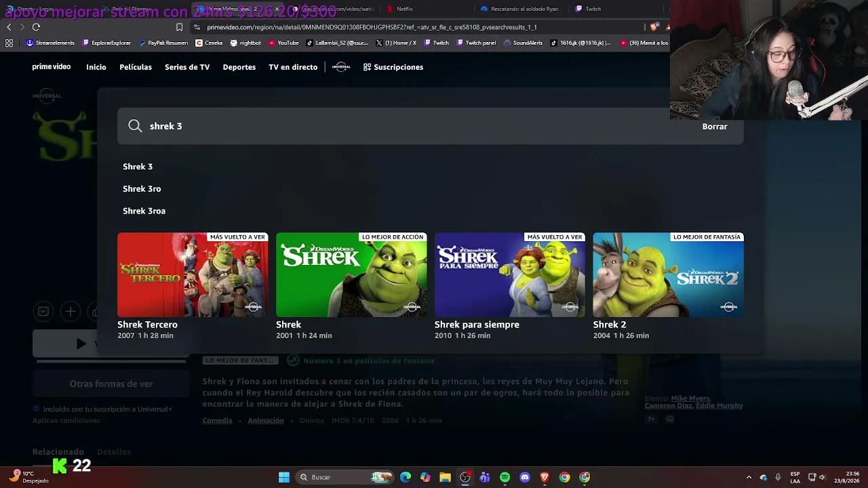Viewport: 868px width, 488px height.
Task: Open the Ceneka bookmark
Action: click(x=209, y=43)
